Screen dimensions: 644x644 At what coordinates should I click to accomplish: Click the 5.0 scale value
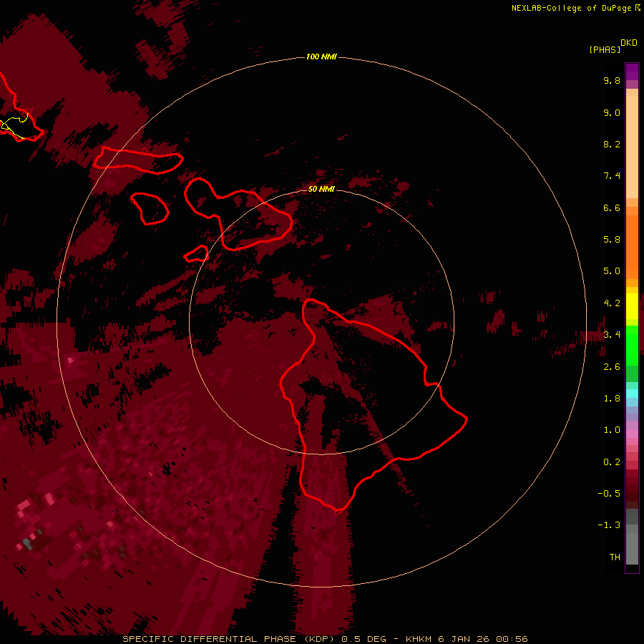[x=612, y=271]
